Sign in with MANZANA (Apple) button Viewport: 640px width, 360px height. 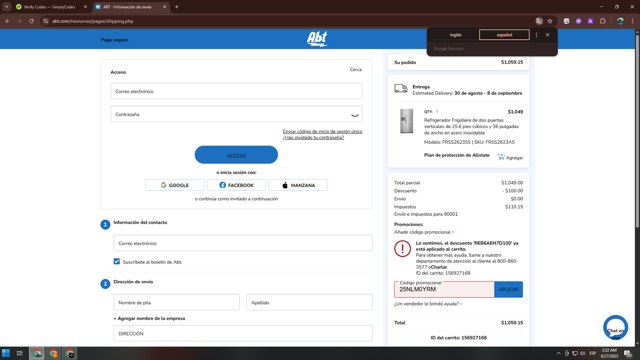point(298,185)
